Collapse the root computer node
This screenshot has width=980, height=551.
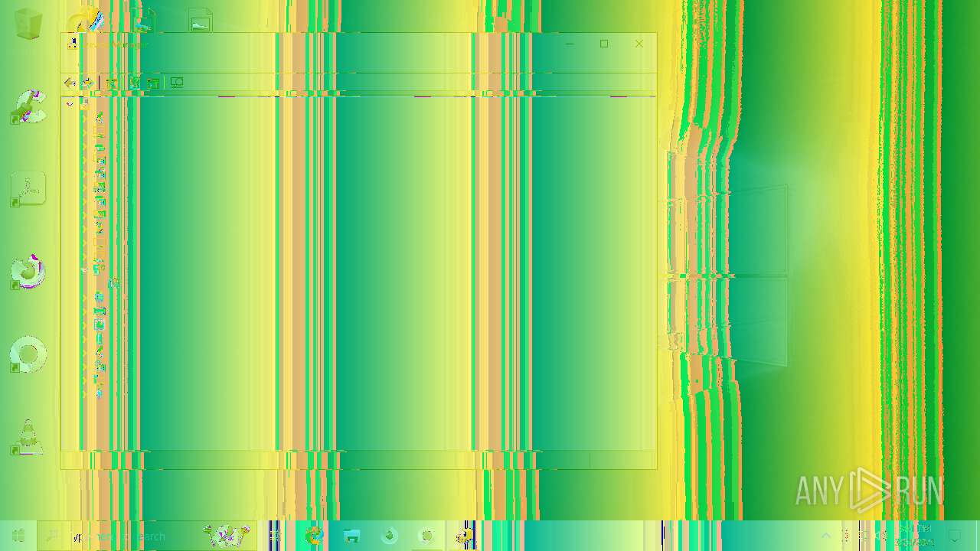(70, 104)
